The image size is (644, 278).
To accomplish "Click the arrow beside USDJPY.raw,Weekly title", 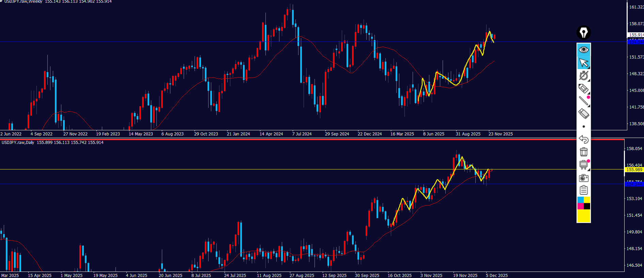I will [x=1, y=1].
